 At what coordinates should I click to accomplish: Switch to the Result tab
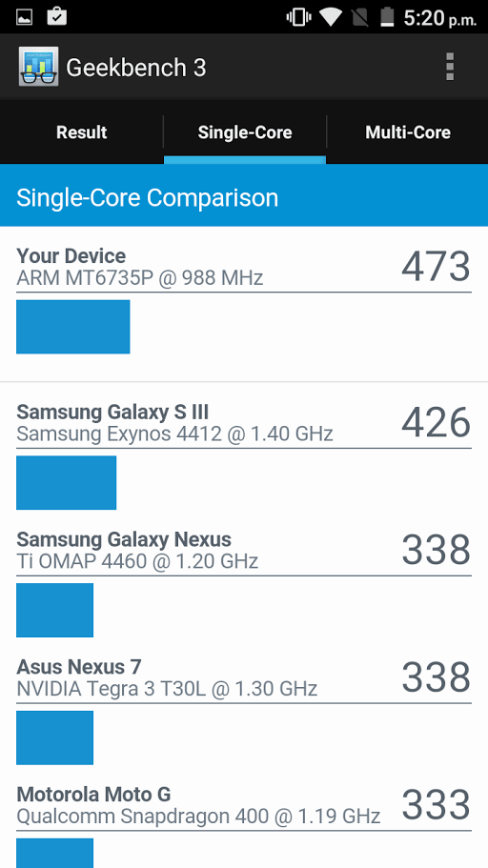[x=81, y=132]
